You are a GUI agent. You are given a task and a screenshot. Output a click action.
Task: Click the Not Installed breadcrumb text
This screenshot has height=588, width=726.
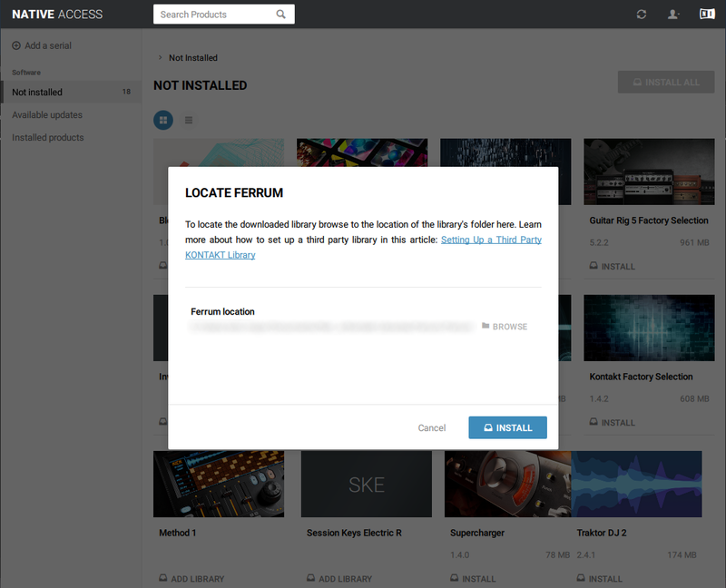[x=193, y=58]
